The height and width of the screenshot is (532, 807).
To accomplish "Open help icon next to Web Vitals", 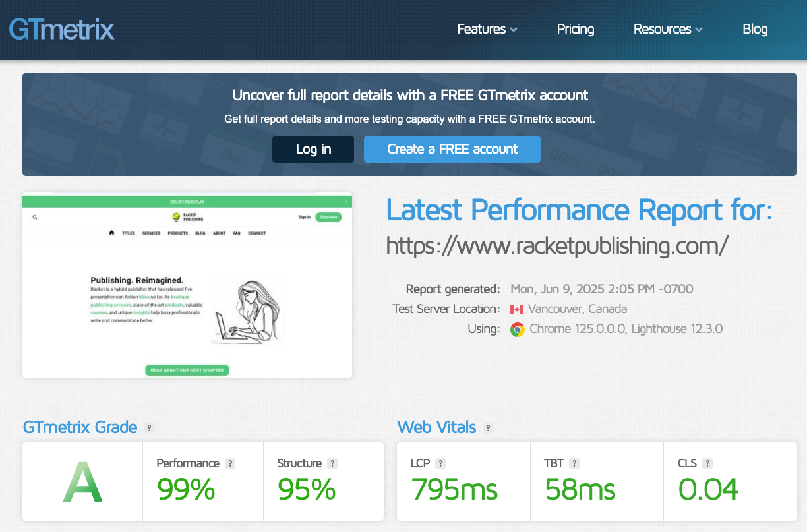I will point(488,428).
